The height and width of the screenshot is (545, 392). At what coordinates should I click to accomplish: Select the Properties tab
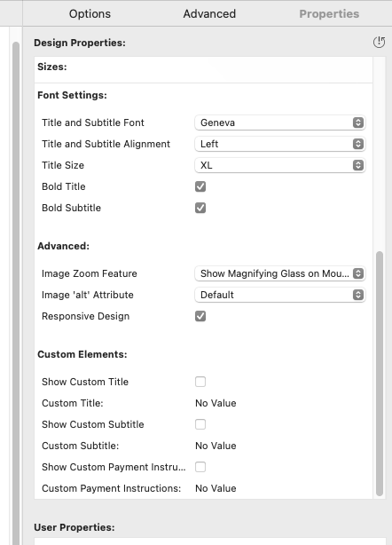pos(329,13)
